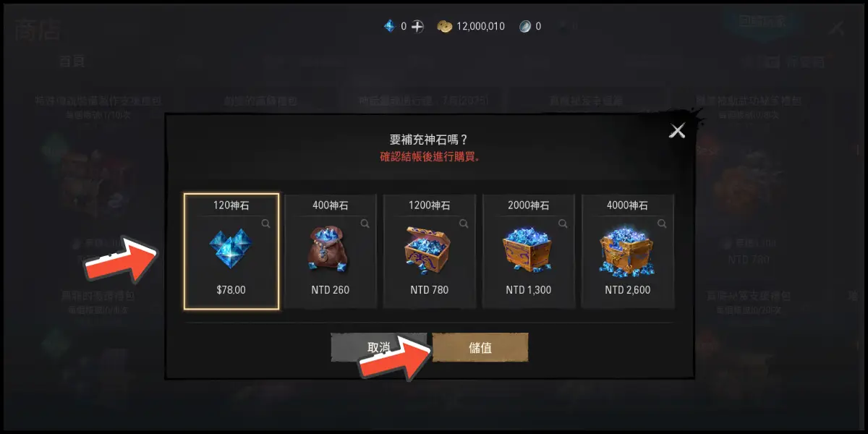The height and width of the screenshot is (434, 868).
Task: Tap the gold coin currency icon
Action: tap(444, 27)
